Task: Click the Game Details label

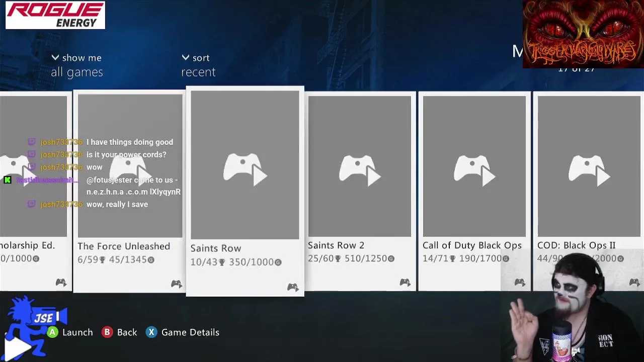Action: 190,332
